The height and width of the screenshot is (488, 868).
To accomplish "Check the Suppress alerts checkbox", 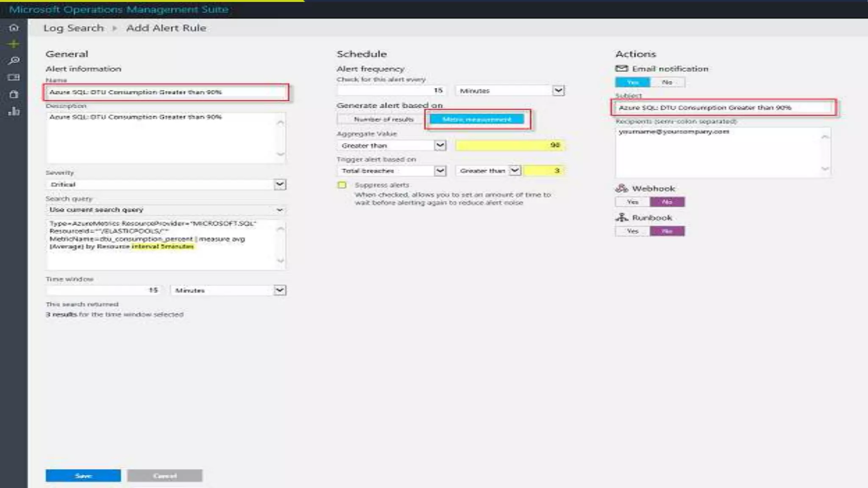I will [x=342, y=185].
